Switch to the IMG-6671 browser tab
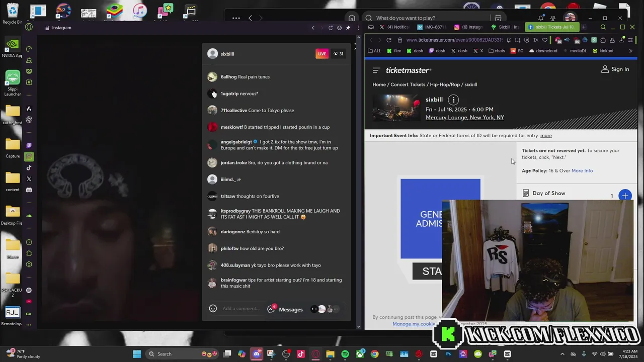 point(432,27)
